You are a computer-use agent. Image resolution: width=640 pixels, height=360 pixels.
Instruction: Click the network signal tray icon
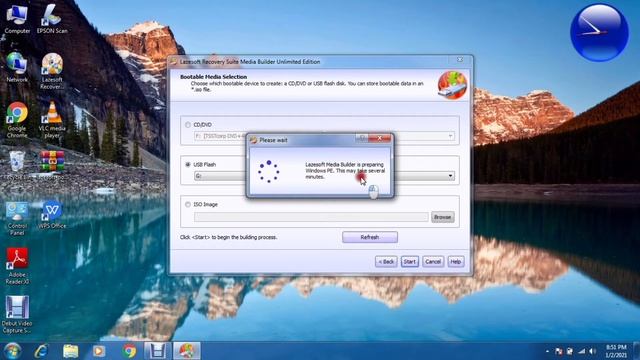pyautogui.click(x=581, y=351)
